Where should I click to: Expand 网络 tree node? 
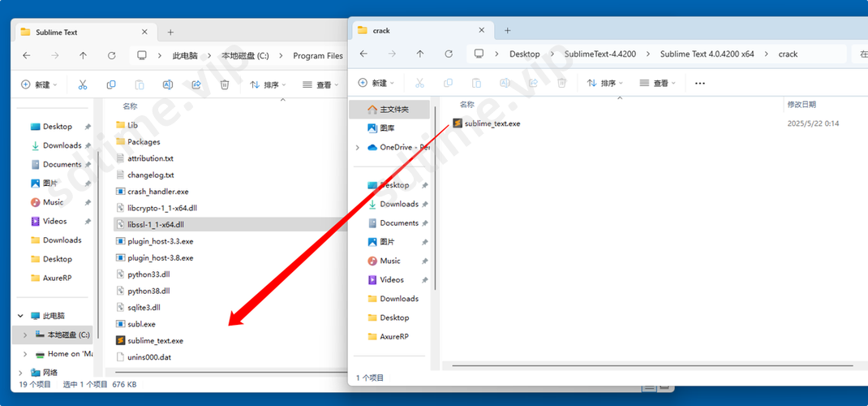pos(20,372)
